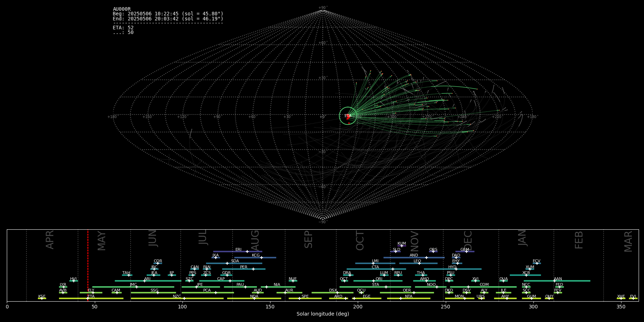Click the NOO shower label

point(431,285)
